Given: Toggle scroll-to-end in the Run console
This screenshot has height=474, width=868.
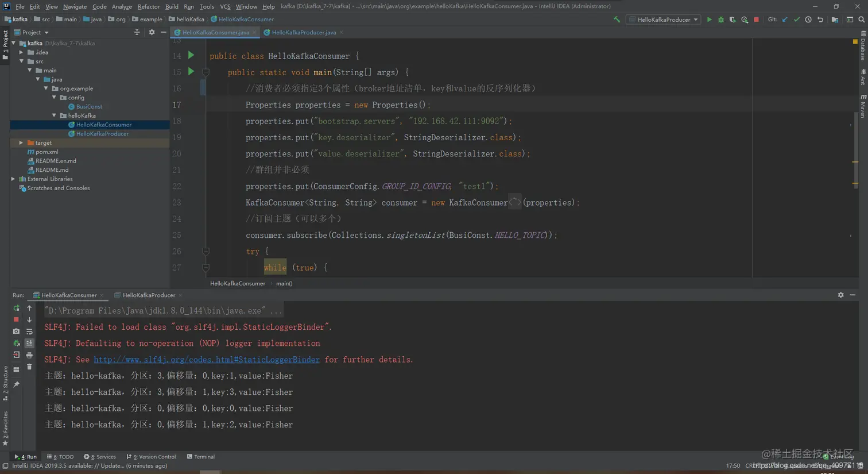Looking at the screenshot, I should point(29,343).
